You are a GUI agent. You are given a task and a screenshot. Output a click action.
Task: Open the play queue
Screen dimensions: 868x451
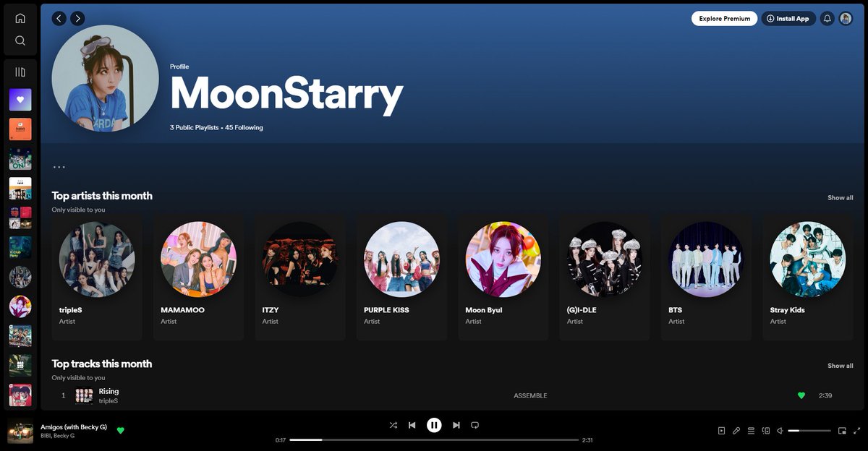[751, 431]
